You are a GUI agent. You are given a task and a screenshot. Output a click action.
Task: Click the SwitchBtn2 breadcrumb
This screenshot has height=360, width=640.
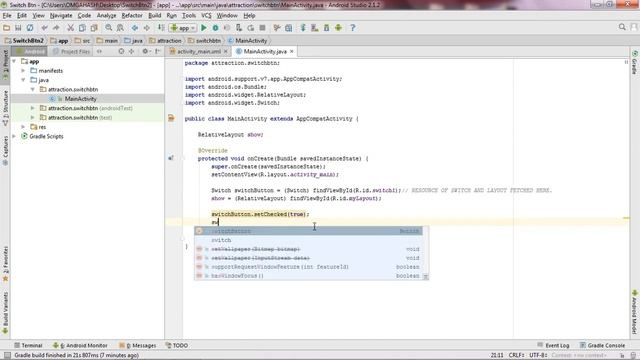pyautogui.click(x=24, y=40)
